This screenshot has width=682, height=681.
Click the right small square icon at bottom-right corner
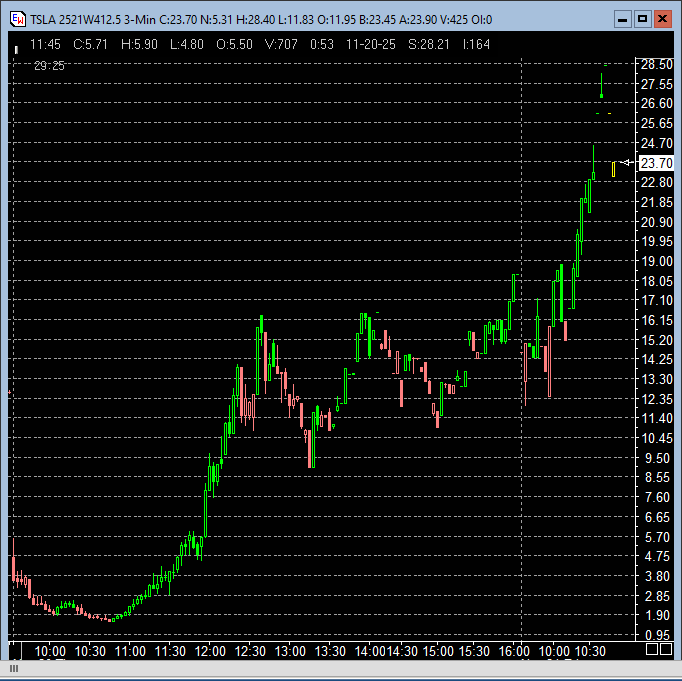point(666,650)
